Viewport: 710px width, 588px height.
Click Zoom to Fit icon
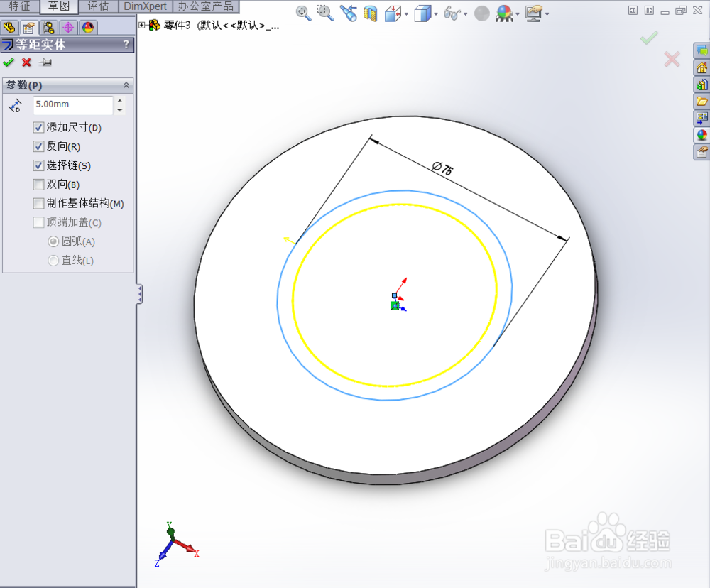click(x=303, y=13)
